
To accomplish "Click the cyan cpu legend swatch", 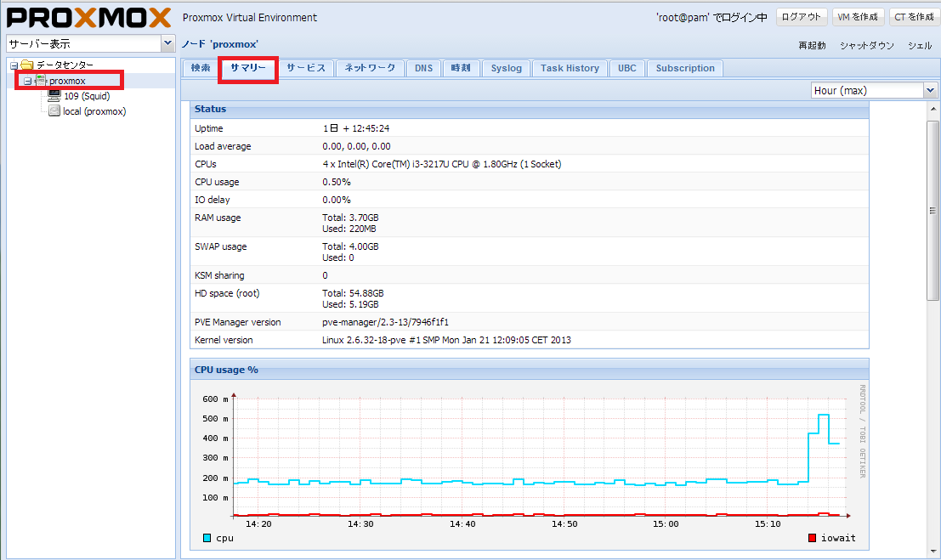I will pyautogui.click(x=207, y=538).
